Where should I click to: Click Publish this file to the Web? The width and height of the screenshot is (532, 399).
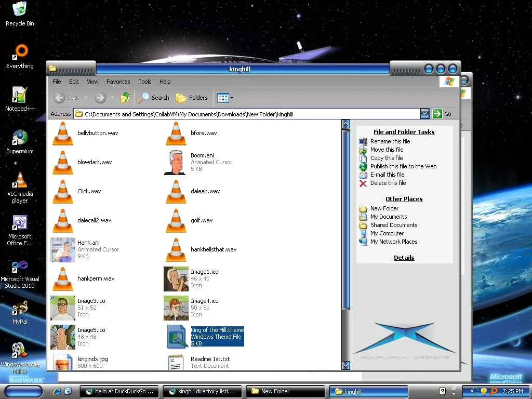coord(403,166)
